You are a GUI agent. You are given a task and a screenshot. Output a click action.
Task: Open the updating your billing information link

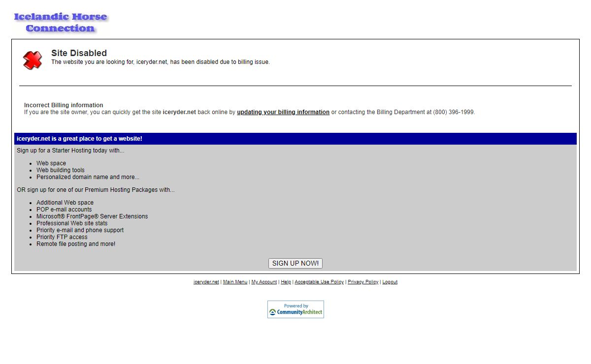pyautogui.click(x=283, y=112)
